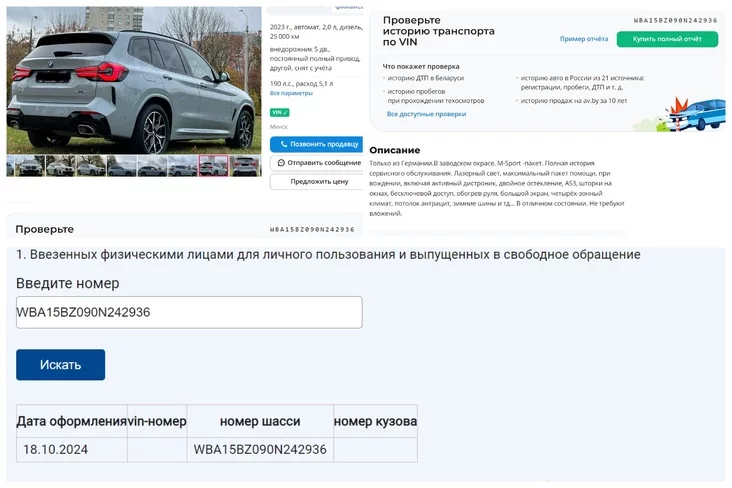The image size is (732, 488).
Task: Select the highlighted pink-bordered car thumbnail
Action: pyautogui.click(x=214, y=166)
